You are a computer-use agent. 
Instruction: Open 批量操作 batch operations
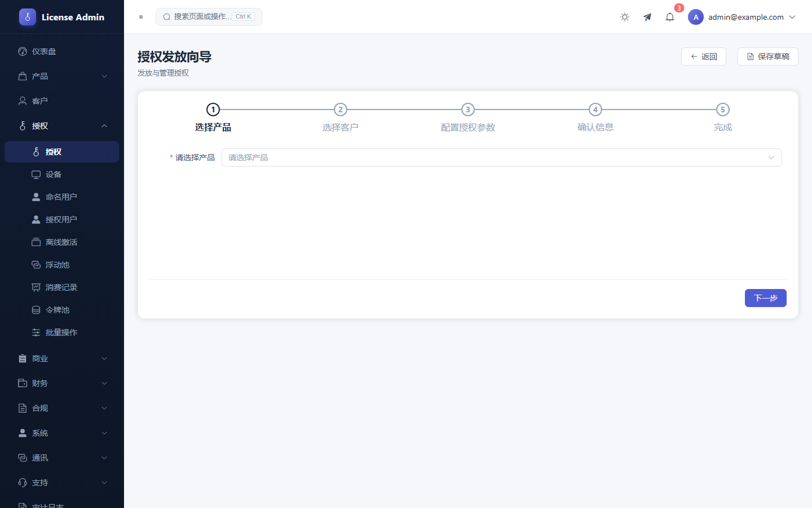[62, 332]
